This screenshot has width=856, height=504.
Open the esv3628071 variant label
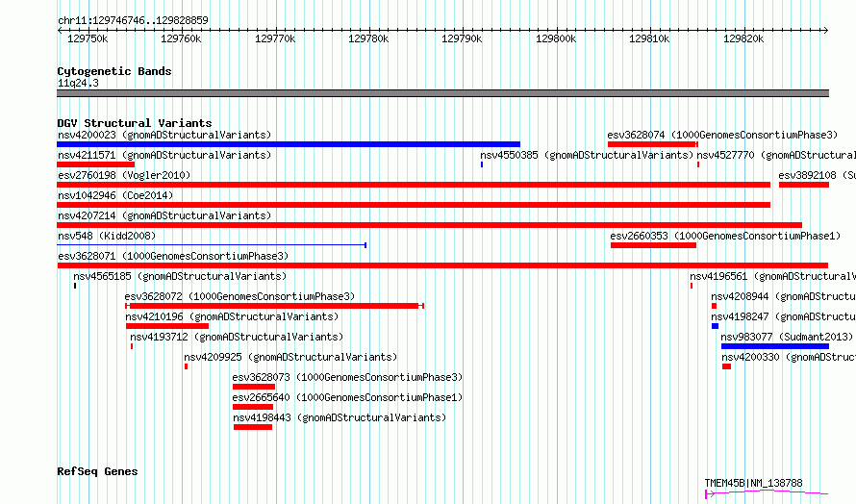[173, 256]
